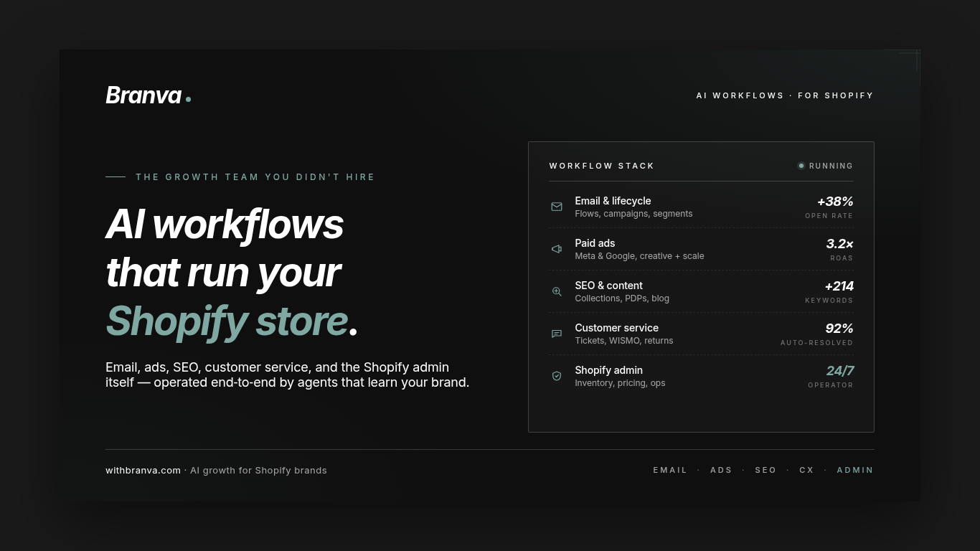Click the WORKFLOW STACK heading
980x551 pixels.
[602, 166]
